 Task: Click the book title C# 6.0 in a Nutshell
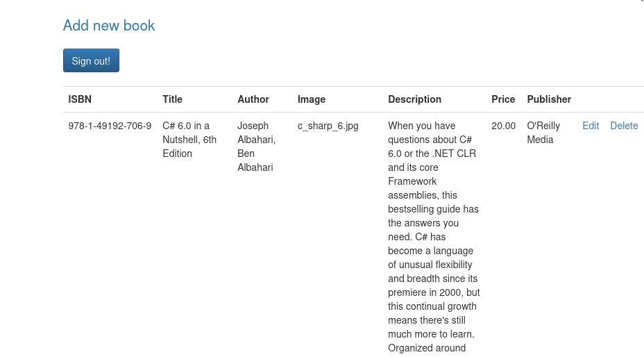[x=189, y=140]
